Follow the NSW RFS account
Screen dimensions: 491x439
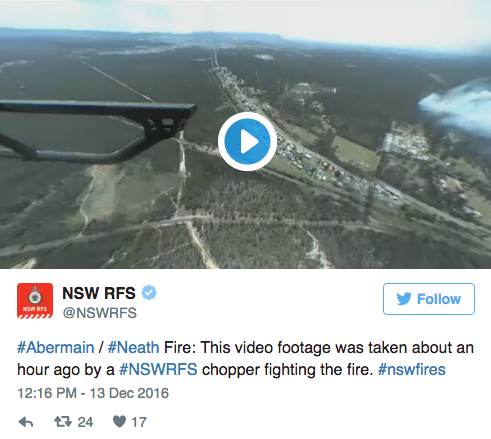tap(429, 299)
